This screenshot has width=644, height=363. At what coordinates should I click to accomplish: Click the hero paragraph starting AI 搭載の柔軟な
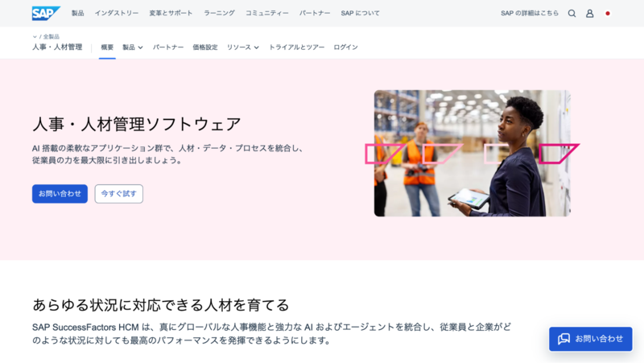[168, 154]
